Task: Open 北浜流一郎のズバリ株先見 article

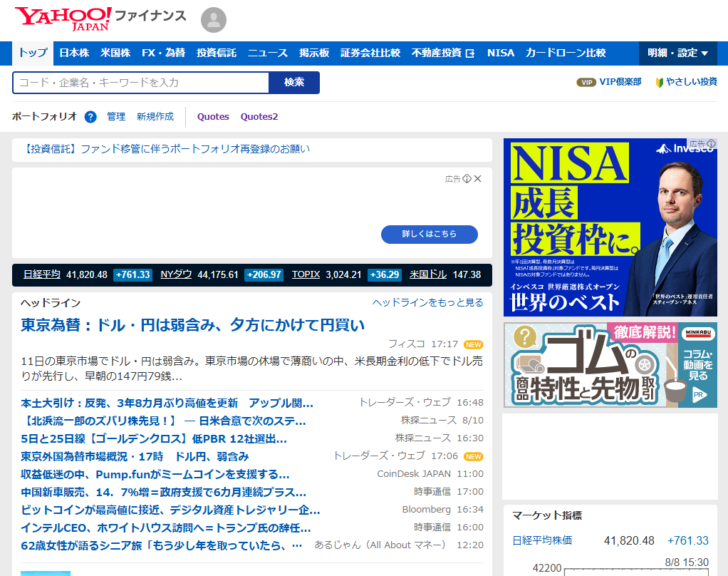Action: (163, 421)
